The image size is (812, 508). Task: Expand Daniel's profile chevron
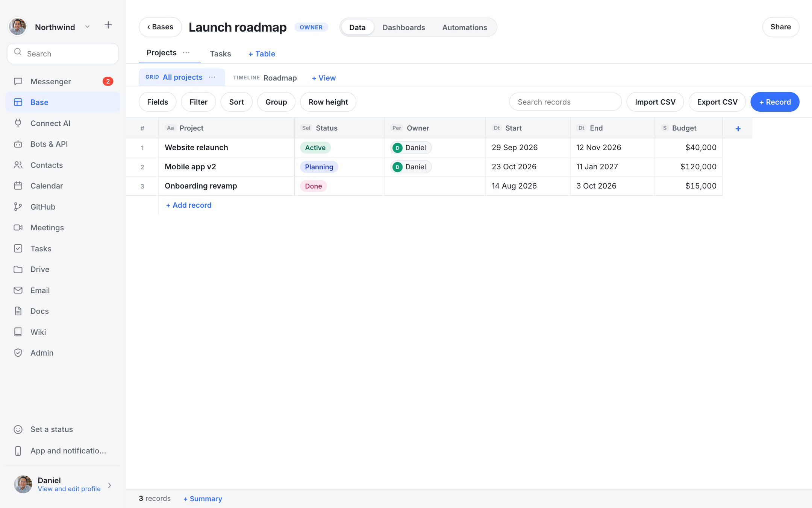click(x=110, y=485)
